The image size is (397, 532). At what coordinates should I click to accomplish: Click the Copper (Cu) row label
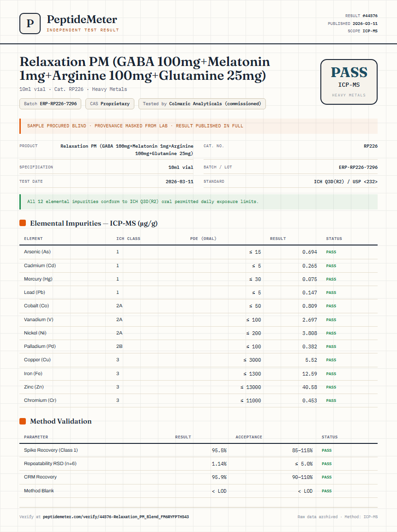pyautogui.click(x=37, y=359)
